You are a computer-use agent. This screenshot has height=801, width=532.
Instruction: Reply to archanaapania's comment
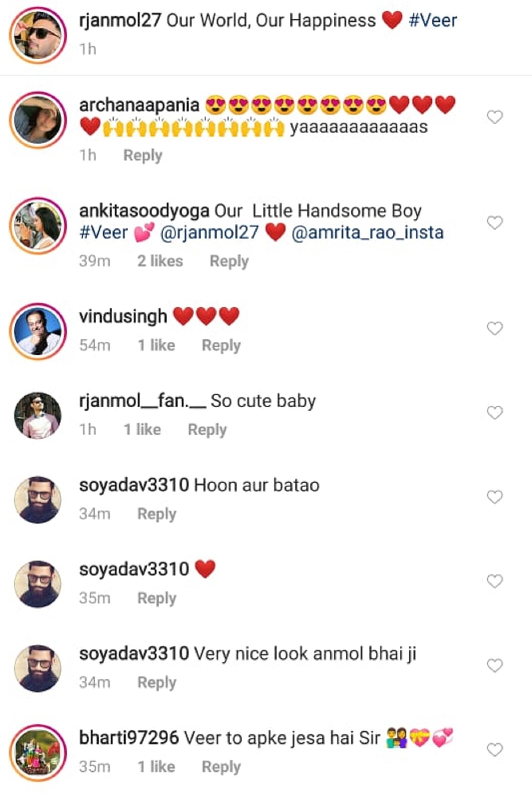point(142,155)
